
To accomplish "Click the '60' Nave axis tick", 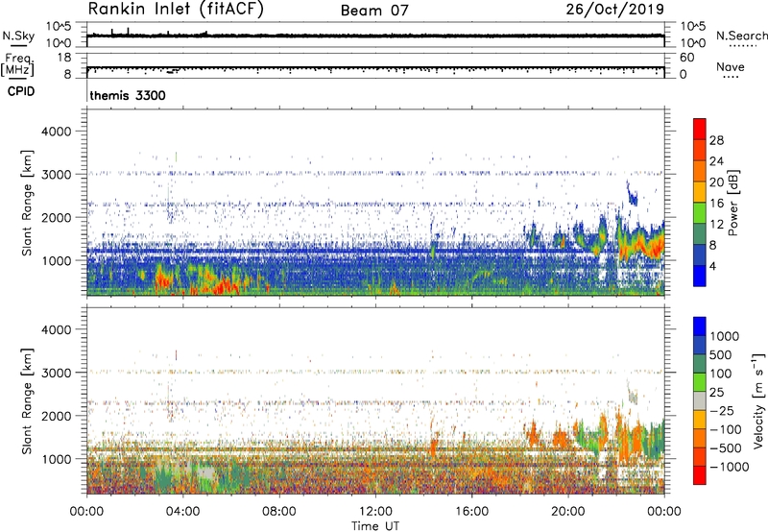I will click(686, 58).
